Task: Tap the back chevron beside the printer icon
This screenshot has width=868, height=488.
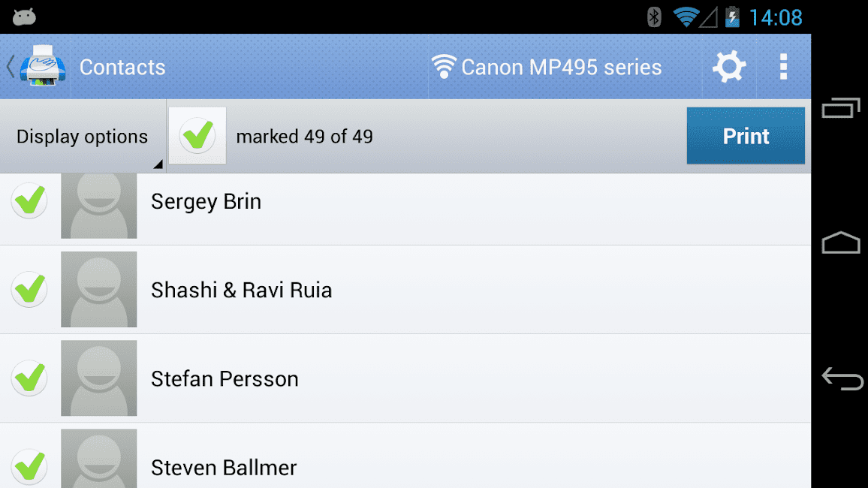Action: pos(10,66)
